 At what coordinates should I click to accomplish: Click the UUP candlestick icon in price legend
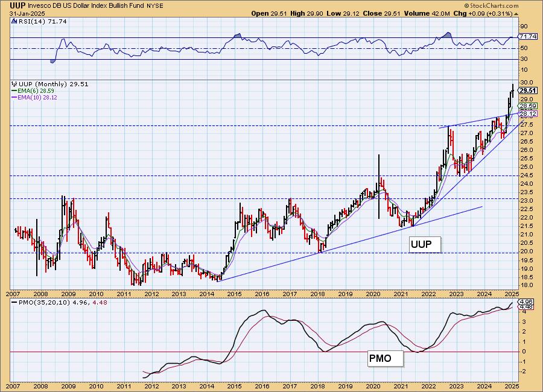tap(14, 84)
